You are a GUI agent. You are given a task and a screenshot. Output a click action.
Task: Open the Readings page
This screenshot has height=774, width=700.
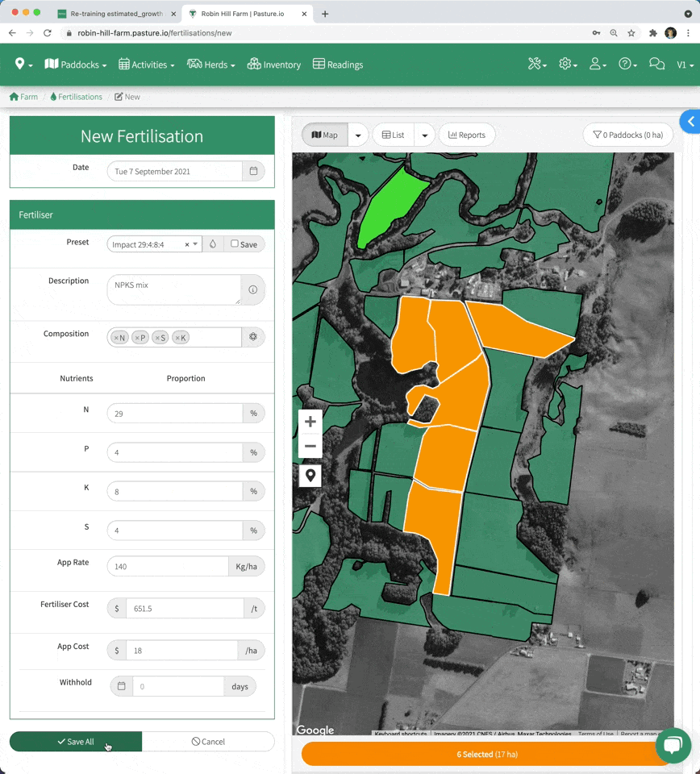tap(338, 64)
